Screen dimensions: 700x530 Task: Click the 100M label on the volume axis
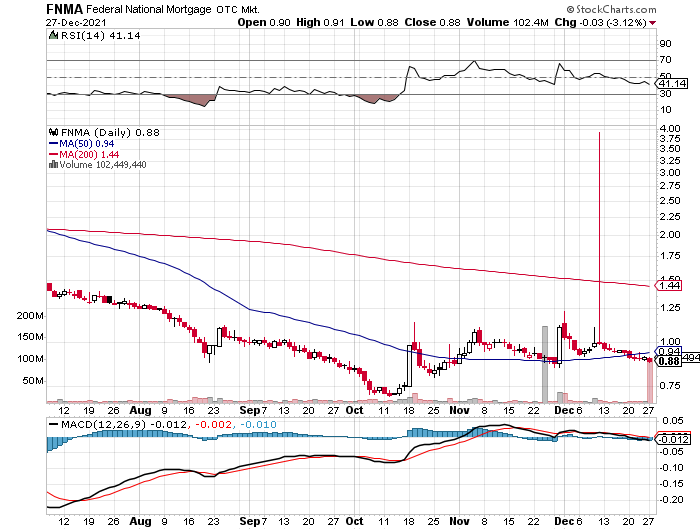30,359
